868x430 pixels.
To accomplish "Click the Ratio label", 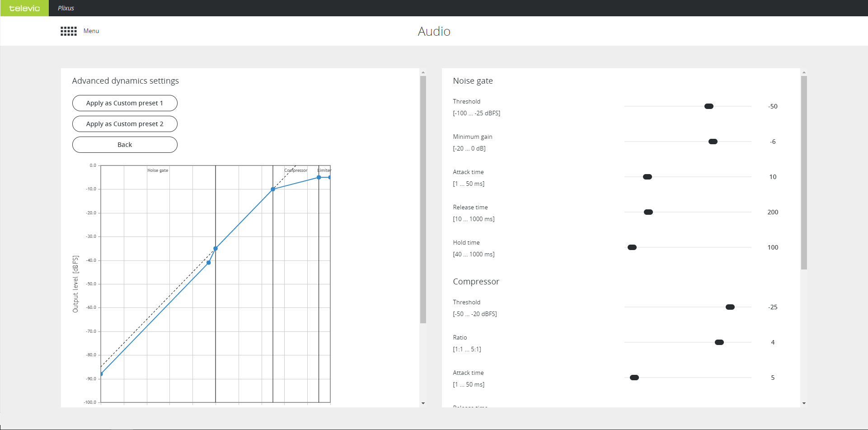I will (x=460, y=338).
